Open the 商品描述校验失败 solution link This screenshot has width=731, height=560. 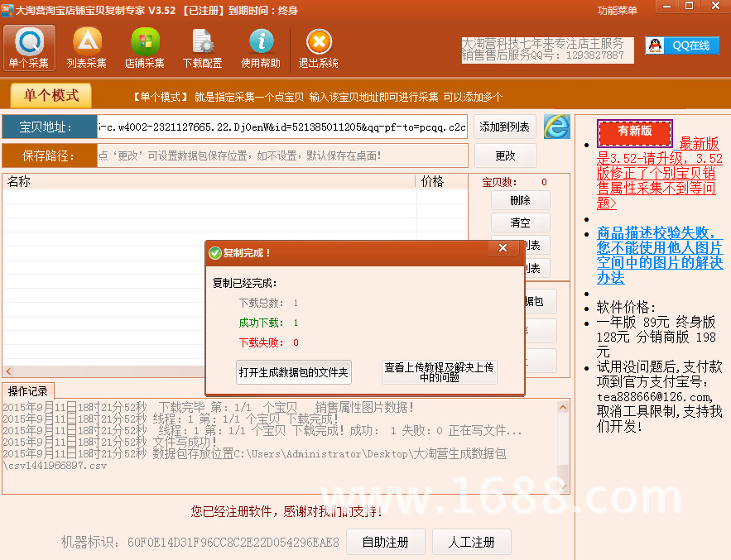[660, 256]
